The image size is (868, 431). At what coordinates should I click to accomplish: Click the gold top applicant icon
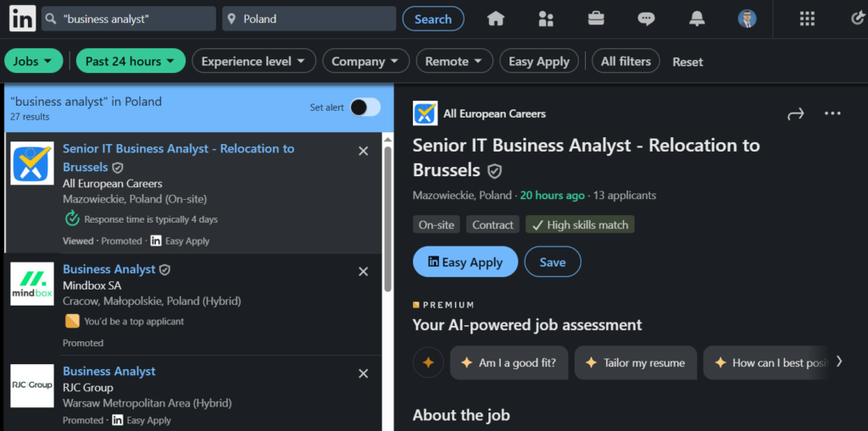72,321
